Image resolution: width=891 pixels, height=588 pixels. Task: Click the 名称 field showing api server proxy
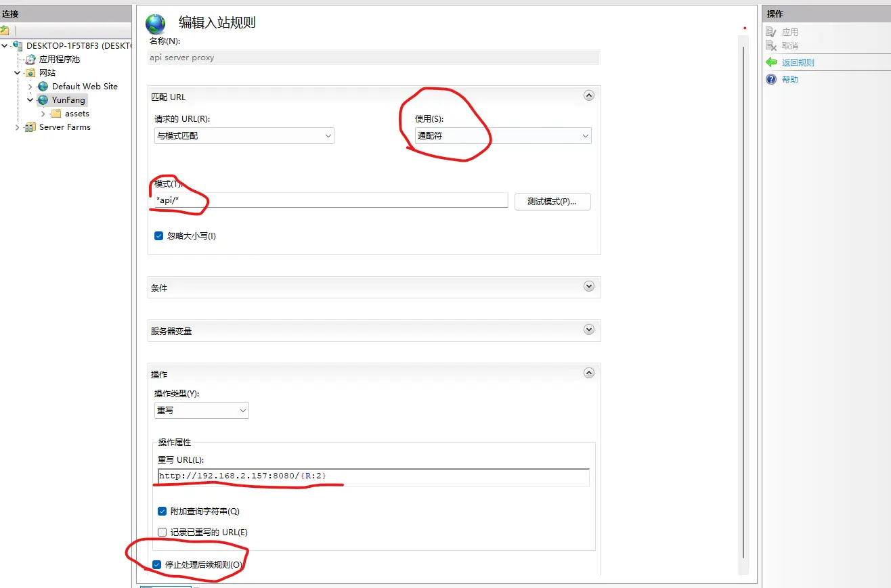(374, 58)
